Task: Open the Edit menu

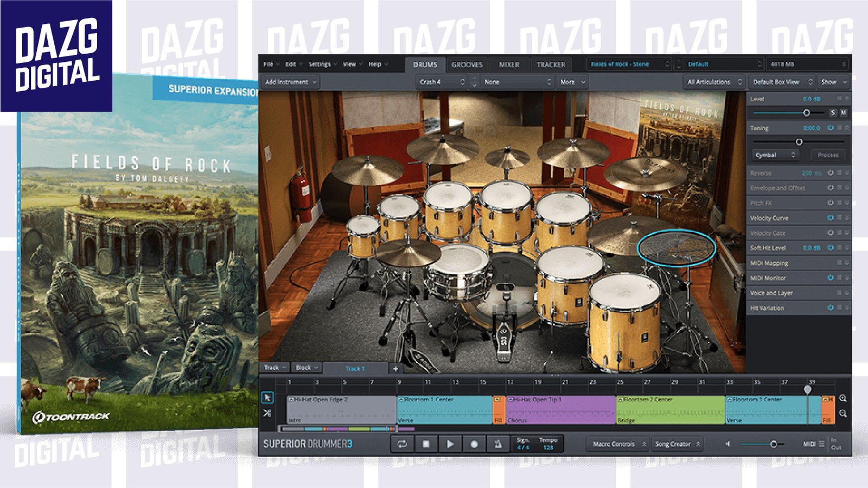Action: click(294, 64)
